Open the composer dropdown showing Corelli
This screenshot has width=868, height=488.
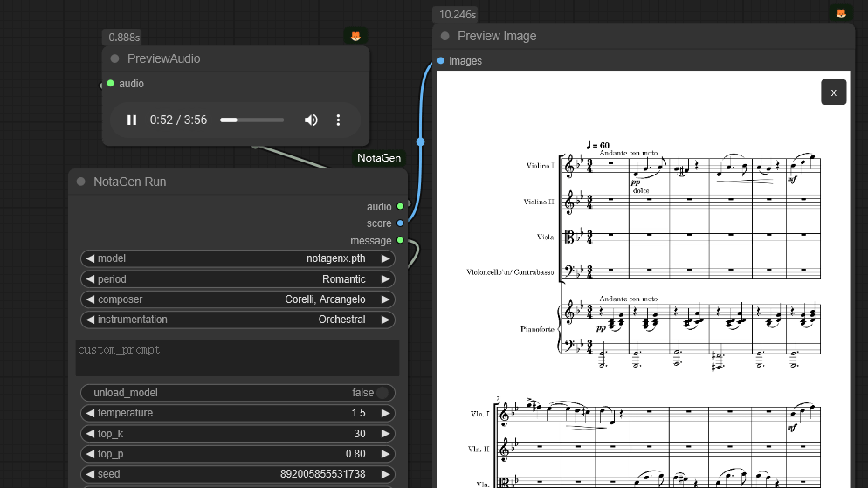pyautogui.click(x=238, y=299)
